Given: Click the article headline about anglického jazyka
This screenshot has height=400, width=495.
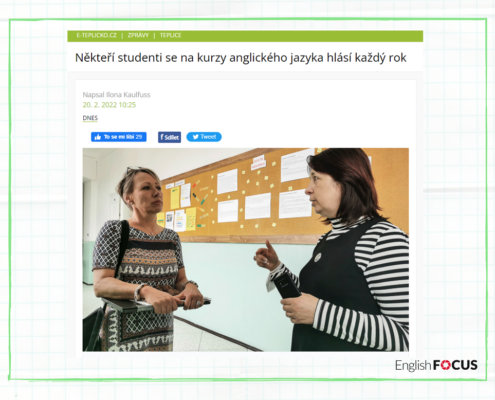Looking at the screenshot, I should 241,58.
